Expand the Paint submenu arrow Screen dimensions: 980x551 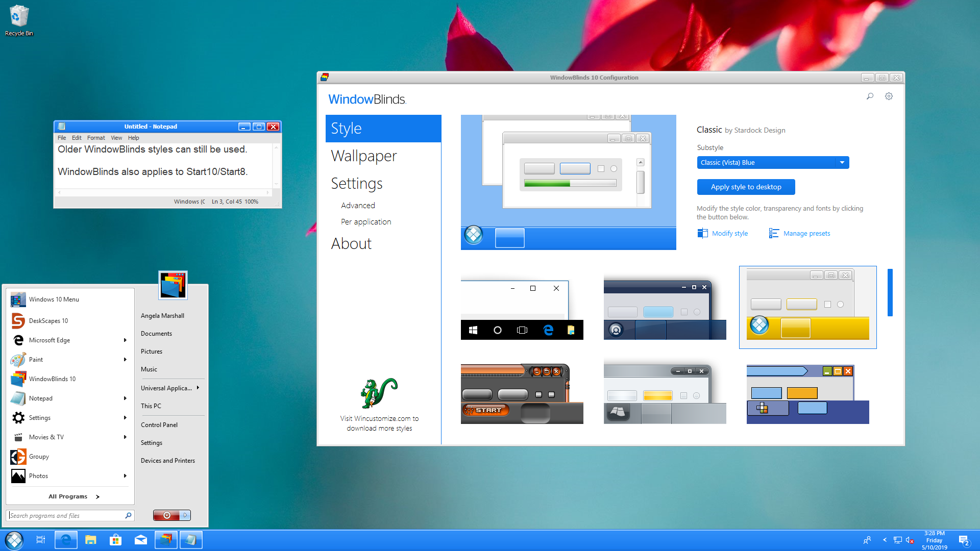click(125, 359)
